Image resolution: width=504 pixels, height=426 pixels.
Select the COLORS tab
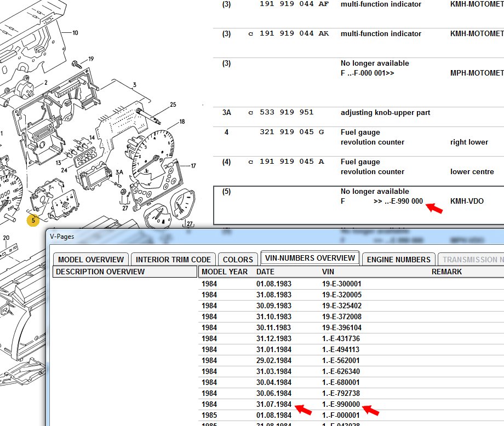pyautogui.click(x=238, y=259)
